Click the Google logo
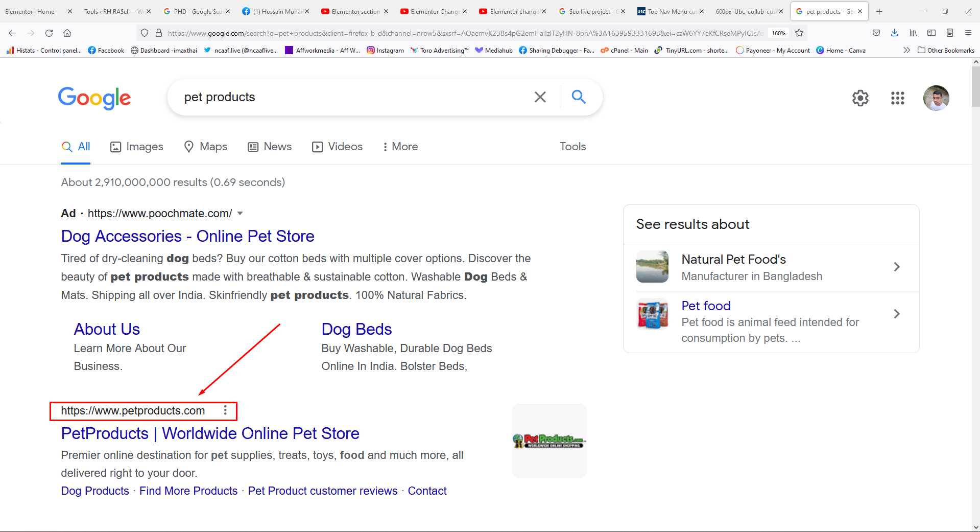 (x=94, y=98)
